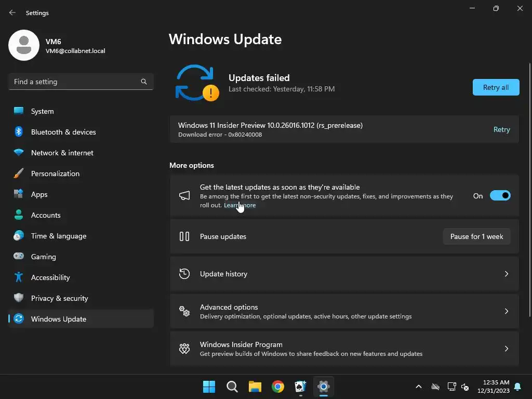Click the back arrow in Settings
This screenshot has height=399, width=532.
pyautogui.click(x=12, y=12)
